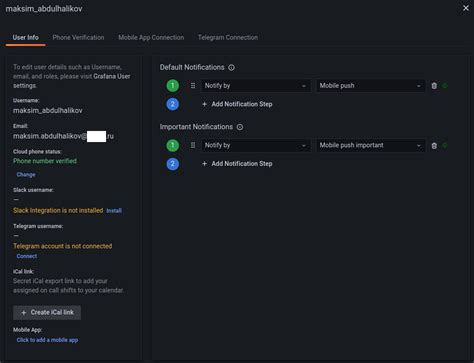Open the Mobile push important dropdown
This screenshot has width=474, height=363.
pyautogui.click(x=370, y=145)
